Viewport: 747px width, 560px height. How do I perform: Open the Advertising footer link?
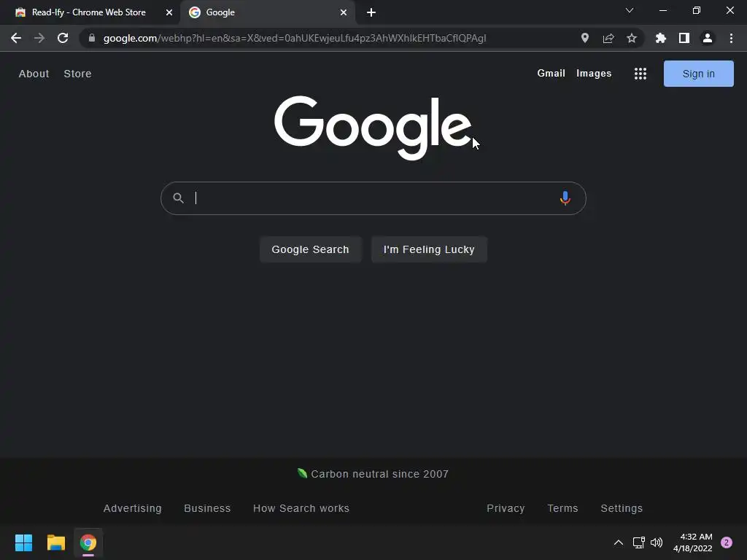tap(133, 508)
